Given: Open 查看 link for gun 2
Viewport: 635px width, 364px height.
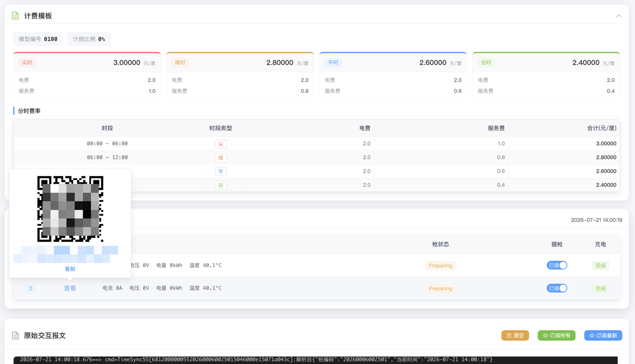Looking at the screenshot, I should coord(70,288).
